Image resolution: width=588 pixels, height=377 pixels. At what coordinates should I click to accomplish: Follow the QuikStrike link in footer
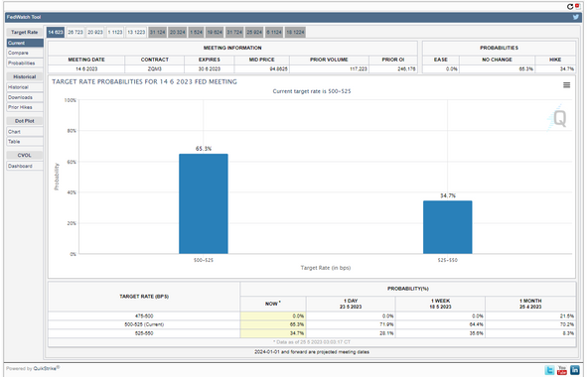pyautogui.click(x=46, y=368)
